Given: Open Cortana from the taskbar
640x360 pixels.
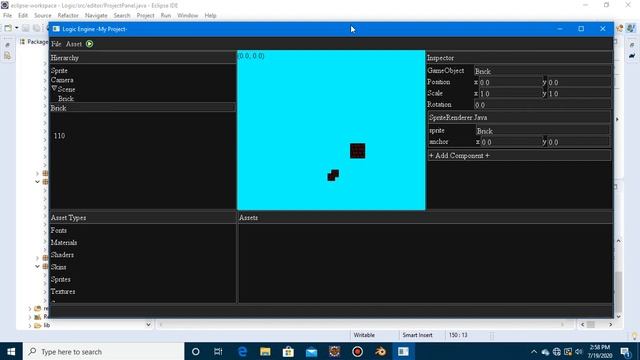Looking at the screenshot, I should click(196, 351).
